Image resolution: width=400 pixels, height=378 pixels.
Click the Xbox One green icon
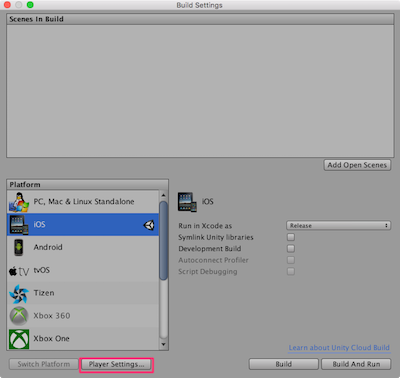click(19, 339)
